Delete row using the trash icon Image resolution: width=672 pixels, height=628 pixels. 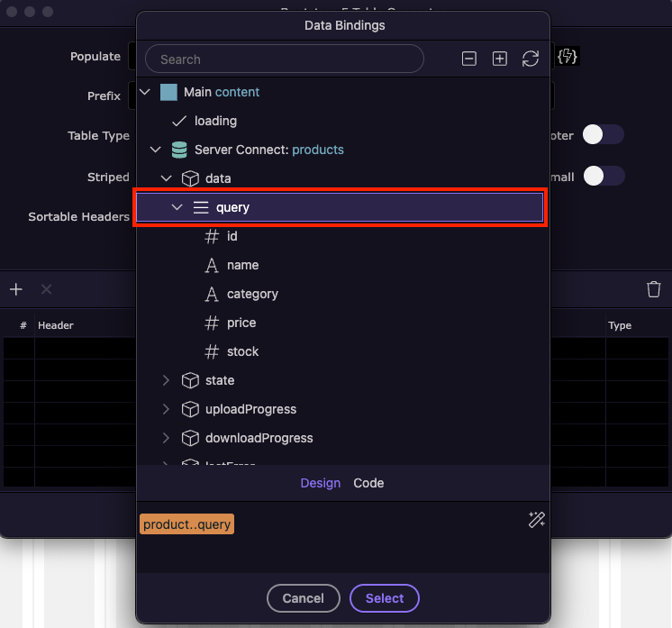(653, 289)
